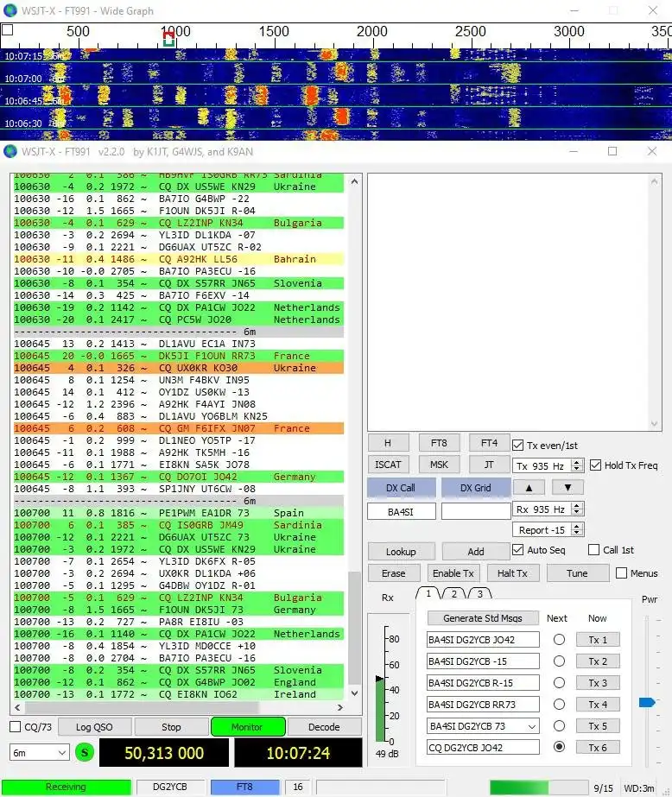Click the DX Call input field BA4SI
This screenshot has height=797, width=672.
[x=401, y=512]
